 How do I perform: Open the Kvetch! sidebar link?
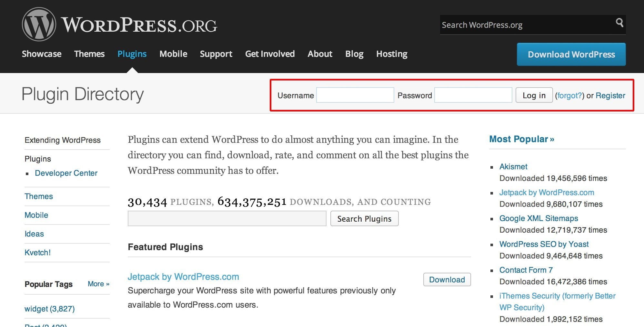38,253
